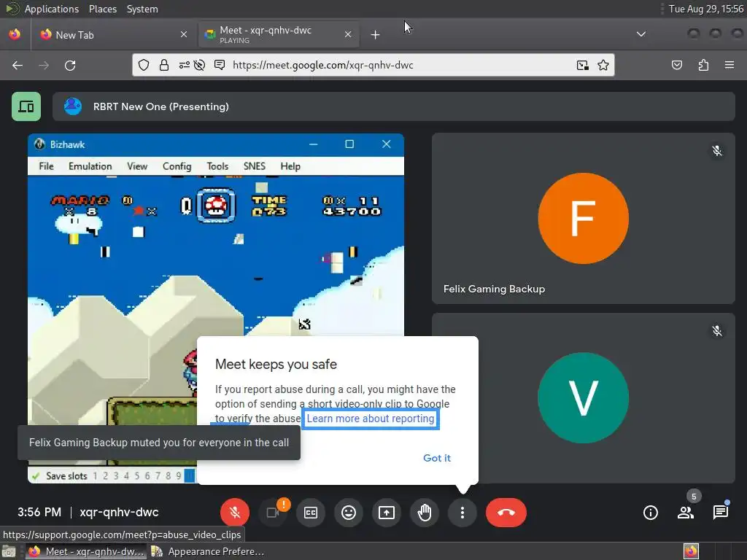747x560 pixels.
Task: Open the Firefox hamburger application menu
Action: 729,65
